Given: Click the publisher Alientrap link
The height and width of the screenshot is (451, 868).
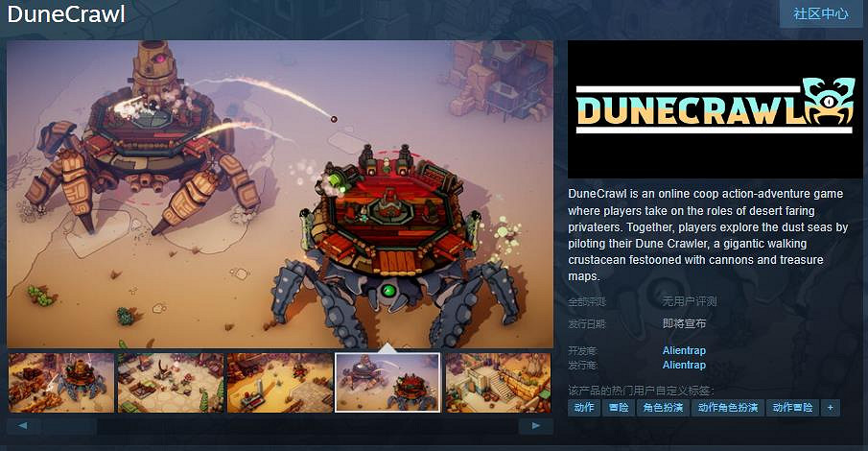Looking at the screenshot, I should point(684,366).
